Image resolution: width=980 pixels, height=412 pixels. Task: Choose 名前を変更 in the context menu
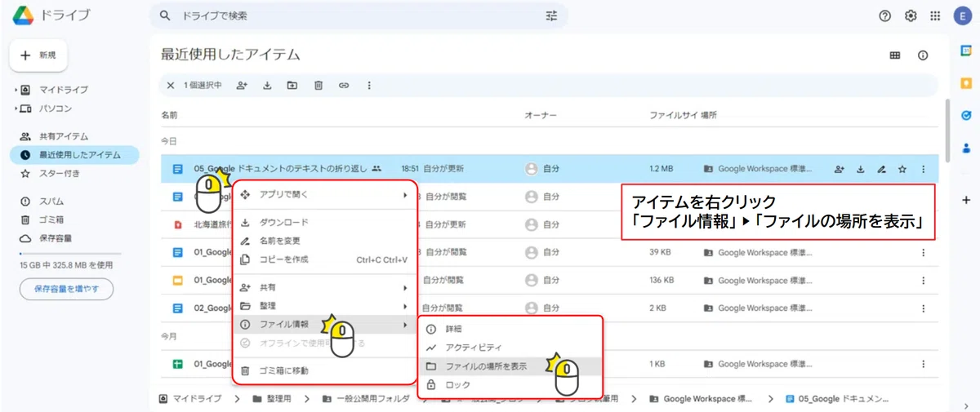point(325,241)
